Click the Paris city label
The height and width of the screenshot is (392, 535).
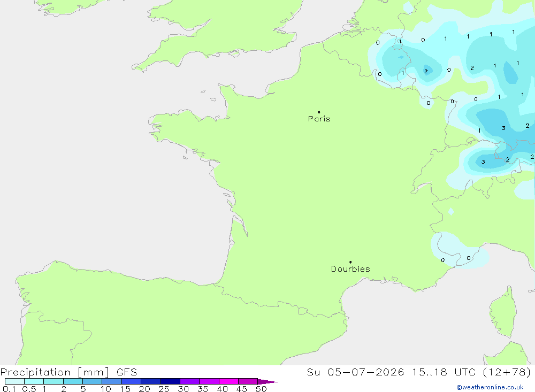(319, 119)
